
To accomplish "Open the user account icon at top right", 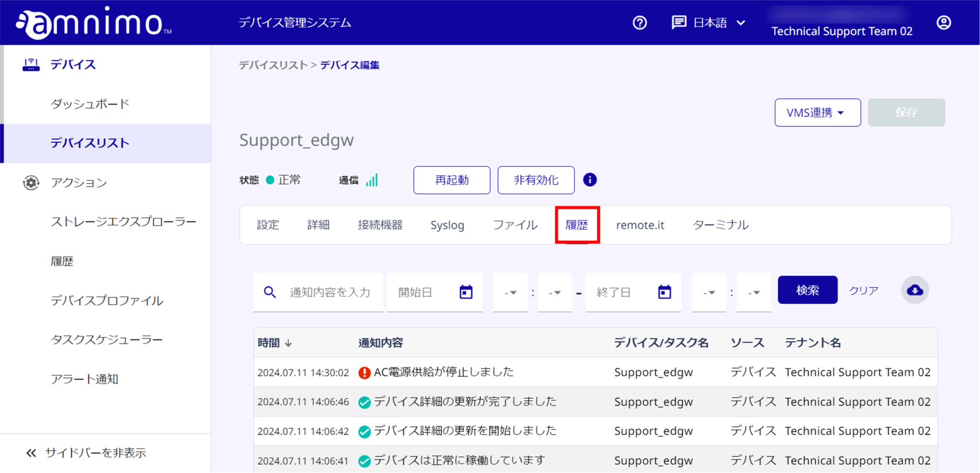I will (x=943, y=23).
